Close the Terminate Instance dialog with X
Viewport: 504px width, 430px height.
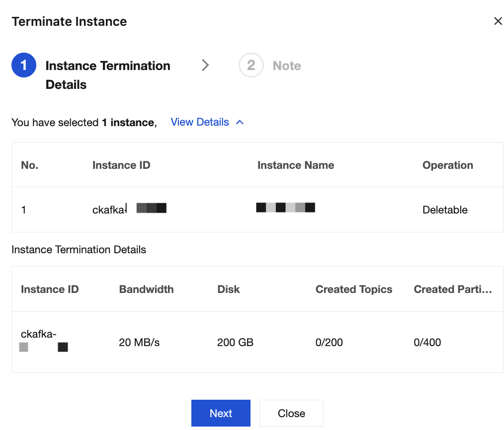[x=498, y=21]
